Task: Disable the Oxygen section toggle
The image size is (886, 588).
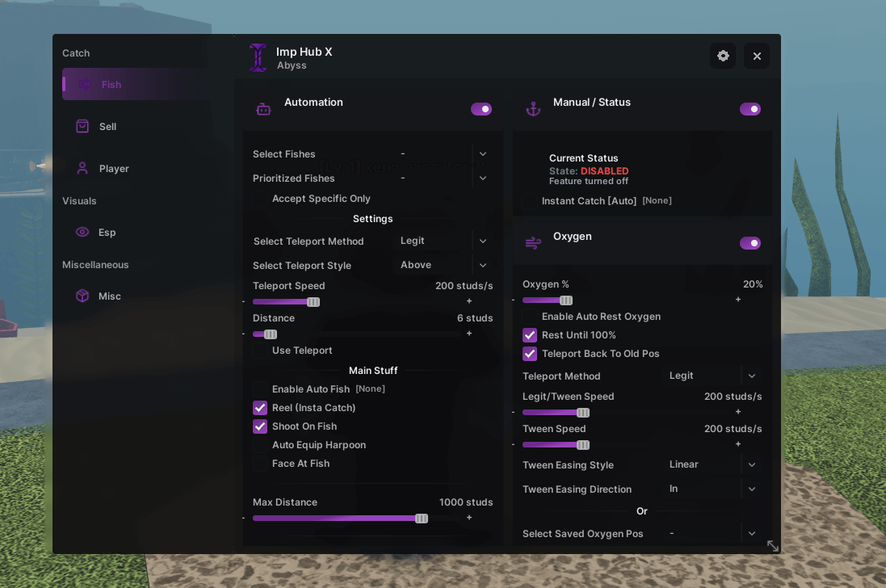Action: [x=750, y=243]
